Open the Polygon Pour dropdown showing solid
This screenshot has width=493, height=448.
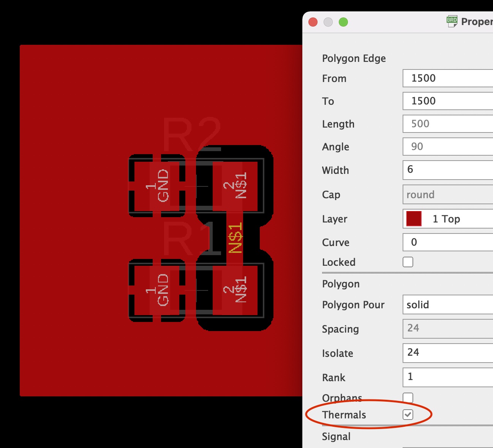tap(447, 304)
